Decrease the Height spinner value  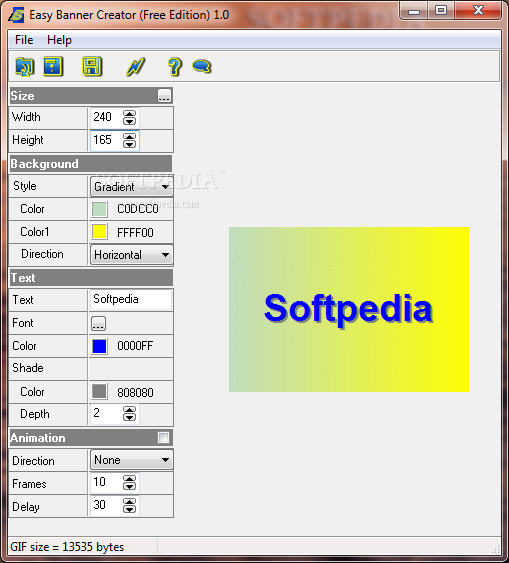pos(129,144)
